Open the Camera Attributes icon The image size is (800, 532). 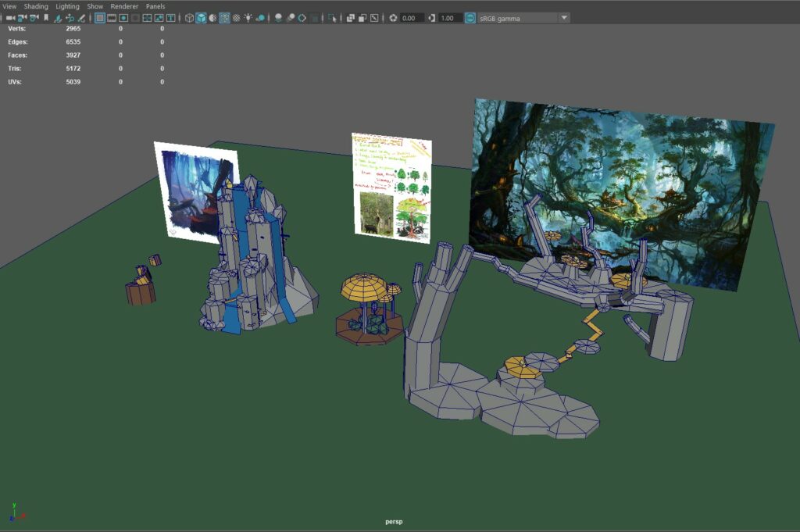coord(34,18)
